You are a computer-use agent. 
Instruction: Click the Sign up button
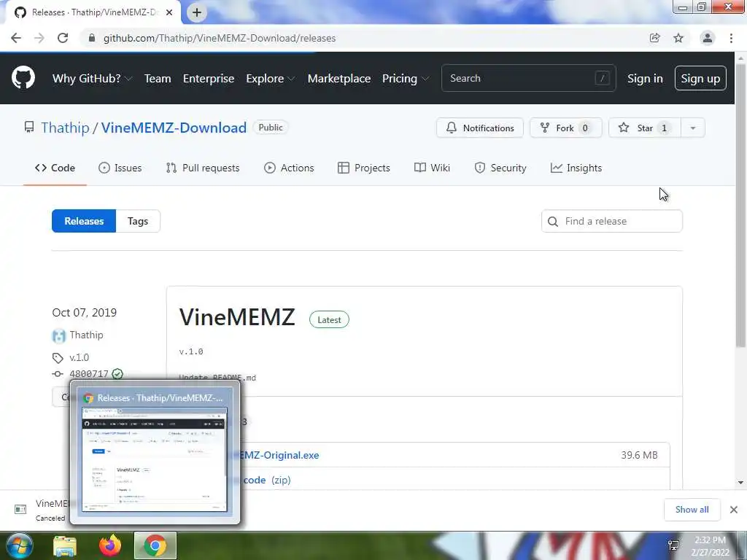pyautogui.click(x=700, y=78)
